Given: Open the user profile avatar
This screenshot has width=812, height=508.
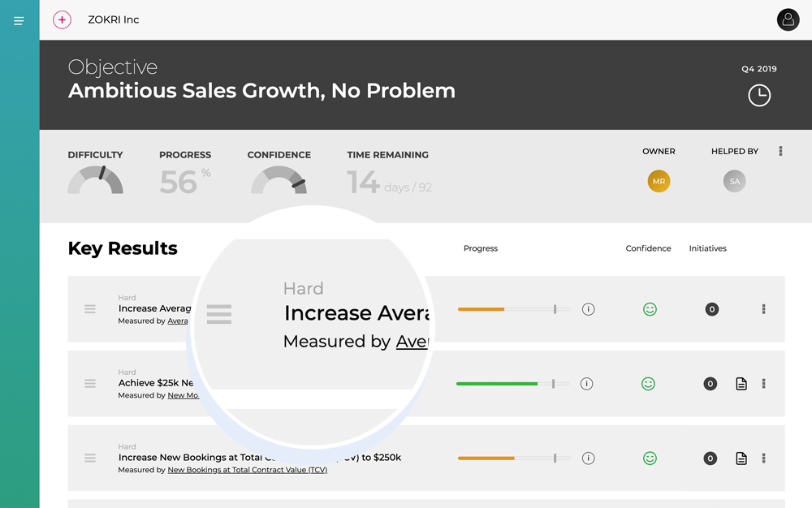Looking at the screenshot, I should [x=788, y=19].
